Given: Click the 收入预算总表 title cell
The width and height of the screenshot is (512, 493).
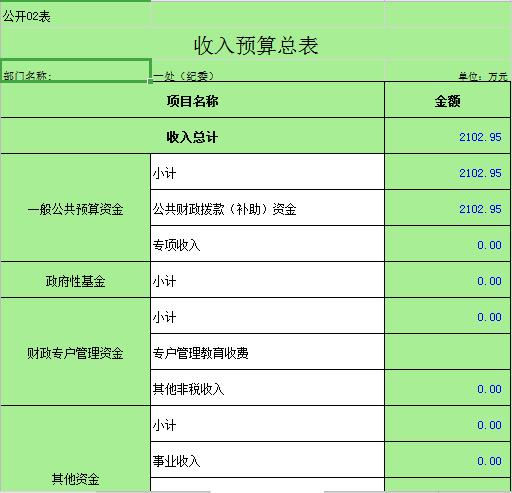Looking at the screenshot, I should (256, 44).
